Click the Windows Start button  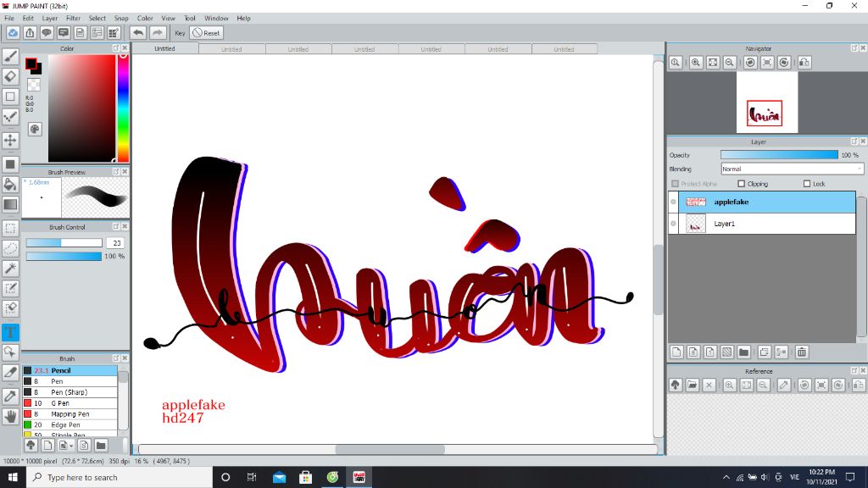pyautogui.click(x=13, y=477)
